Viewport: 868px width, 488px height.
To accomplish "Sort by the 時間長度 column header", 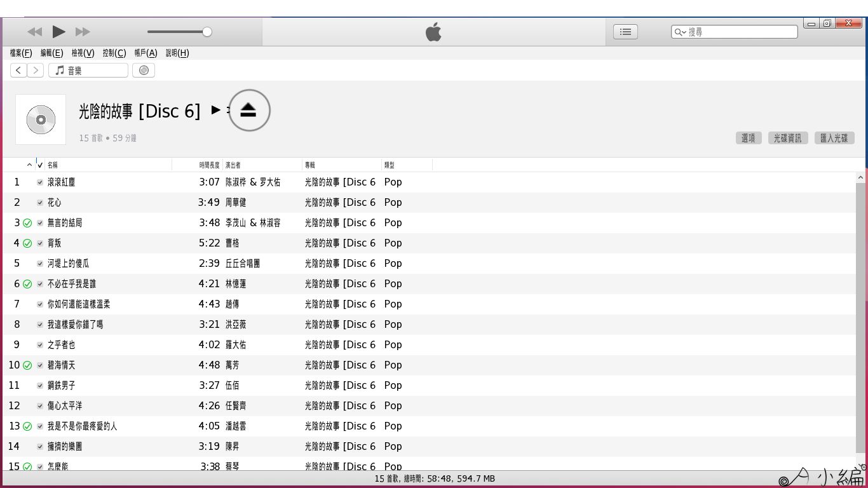I will point(209,165).
